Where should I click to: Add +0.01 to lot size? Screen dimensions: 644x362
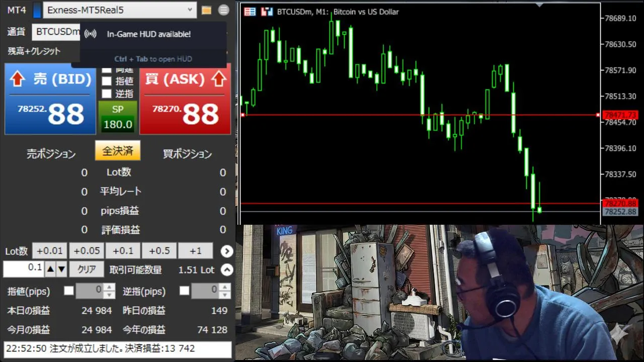point(50,251)
